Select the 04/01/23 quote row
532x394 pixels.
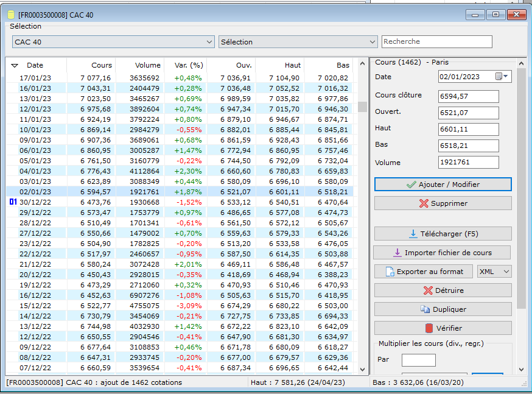(180, 171)
